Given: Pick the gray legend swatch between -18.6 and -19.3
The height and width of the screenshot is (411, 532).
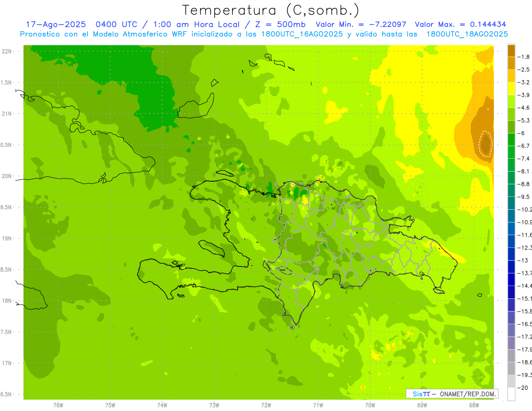Looking at the screenshot, I should [x=511, y=368].
